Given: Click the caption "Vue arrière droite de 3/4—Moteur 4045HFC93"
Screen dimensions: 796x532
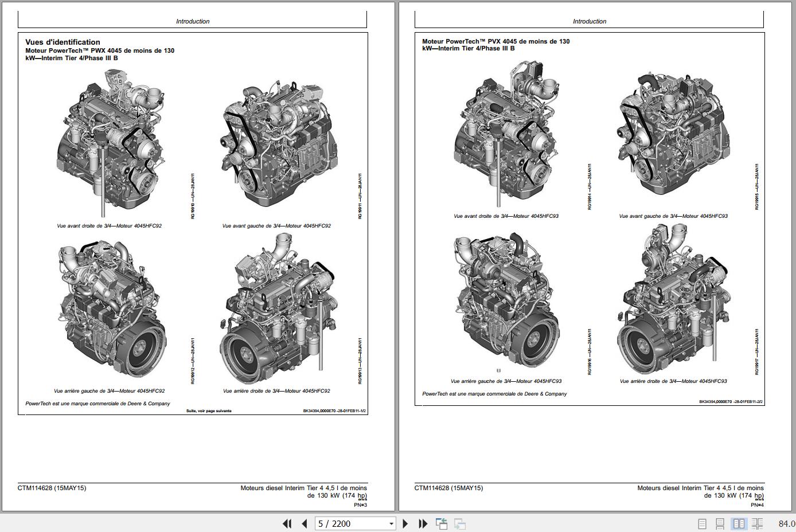Looking at the screenshot, I should 673,381.
